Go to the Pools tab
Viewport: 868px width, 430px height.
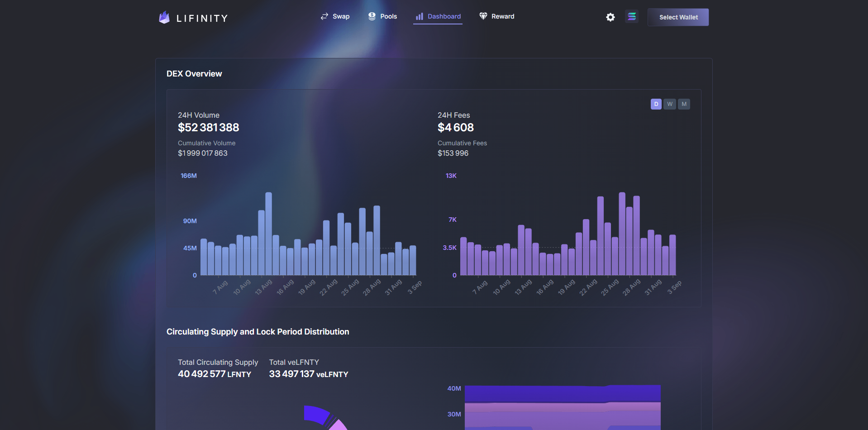(x=388, y=16)
